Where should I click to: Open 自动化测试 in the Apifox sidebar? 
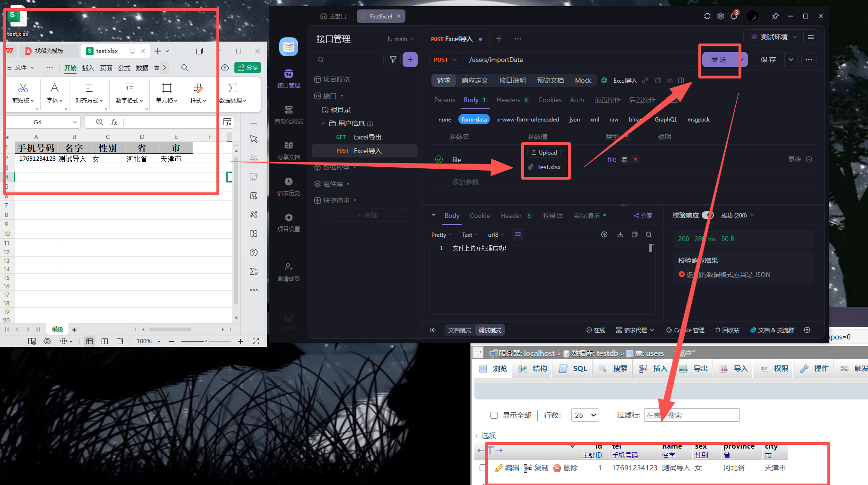tap(288, 114)
